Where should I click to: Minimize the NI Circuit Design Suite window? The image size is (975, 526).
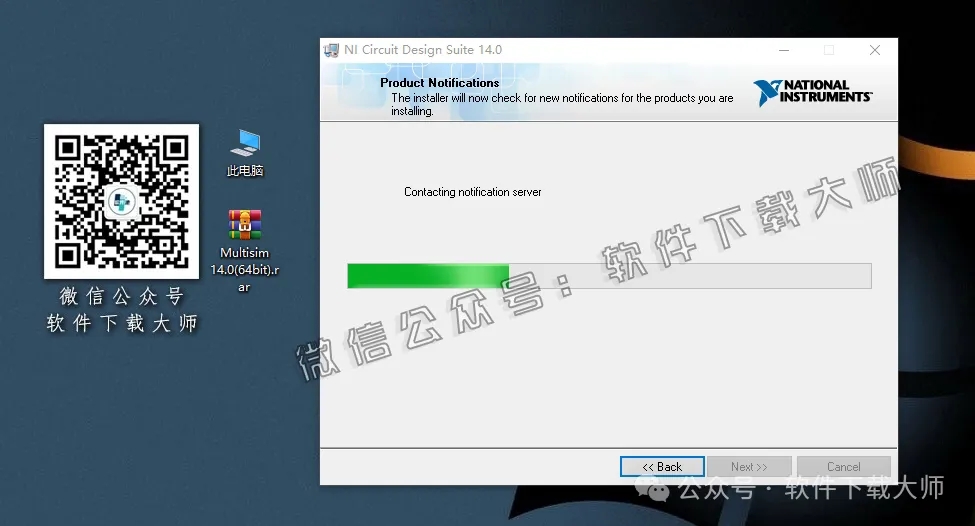783,50
